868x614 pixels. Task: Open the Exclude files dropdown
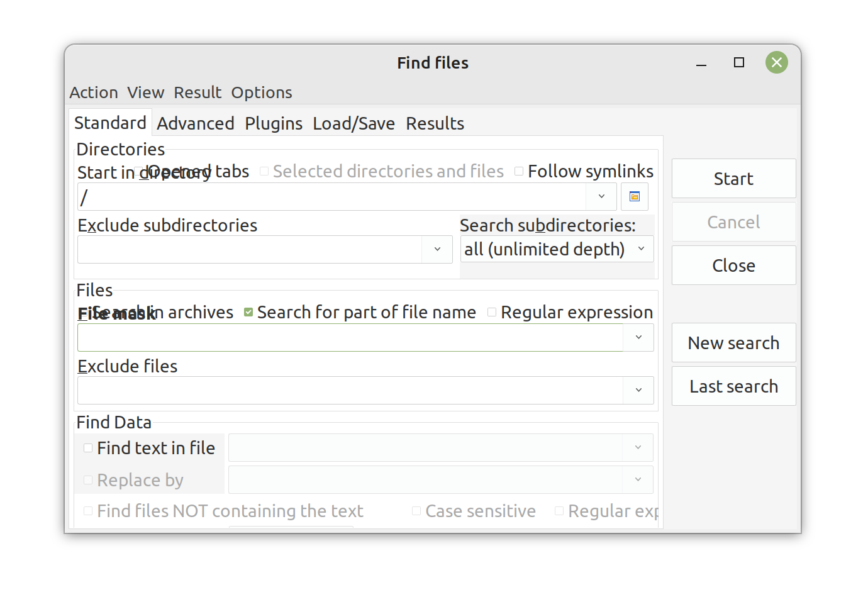[638, 390]
